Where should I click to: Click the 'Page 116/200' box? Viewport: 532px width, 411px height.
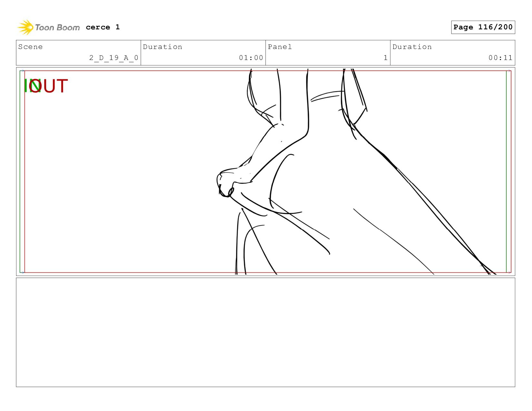[483, 27]
